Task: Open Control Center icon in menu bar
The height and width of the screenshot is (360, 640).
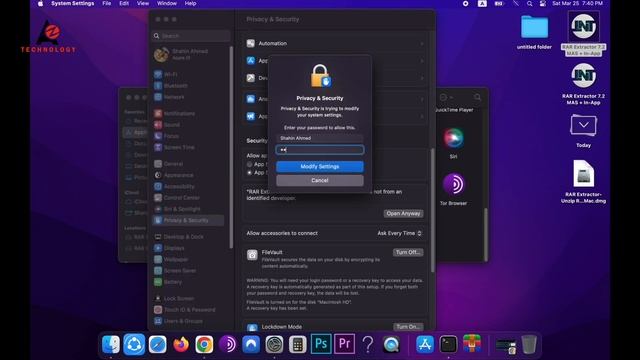Action: (543, 3)
